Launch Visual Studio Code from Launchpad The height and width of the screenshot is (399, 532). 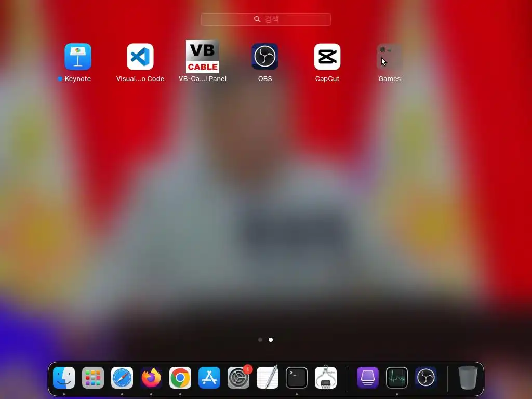click(140, 56)
